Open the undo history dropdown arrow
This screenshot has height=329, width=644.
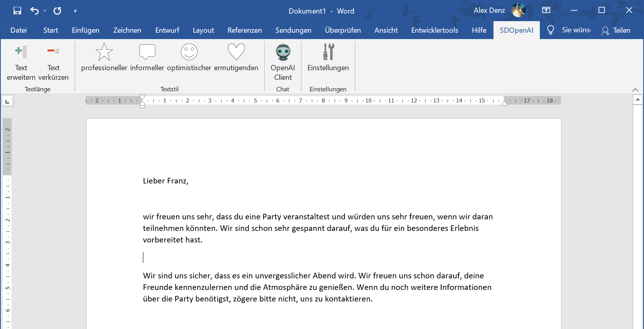point(45,11)
